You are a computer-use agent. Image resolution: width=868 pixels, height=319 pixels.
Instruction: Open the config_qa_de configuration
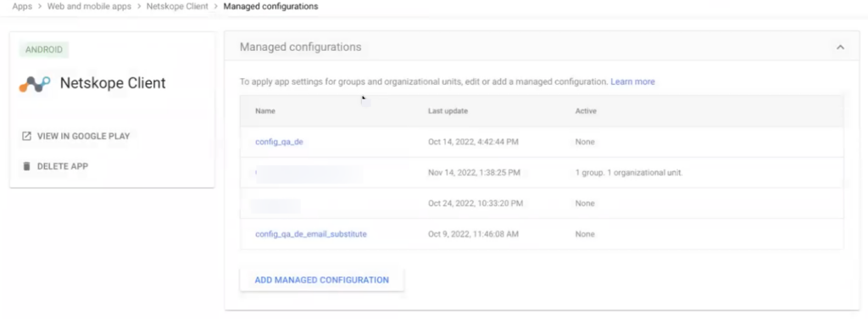[279, 142]
